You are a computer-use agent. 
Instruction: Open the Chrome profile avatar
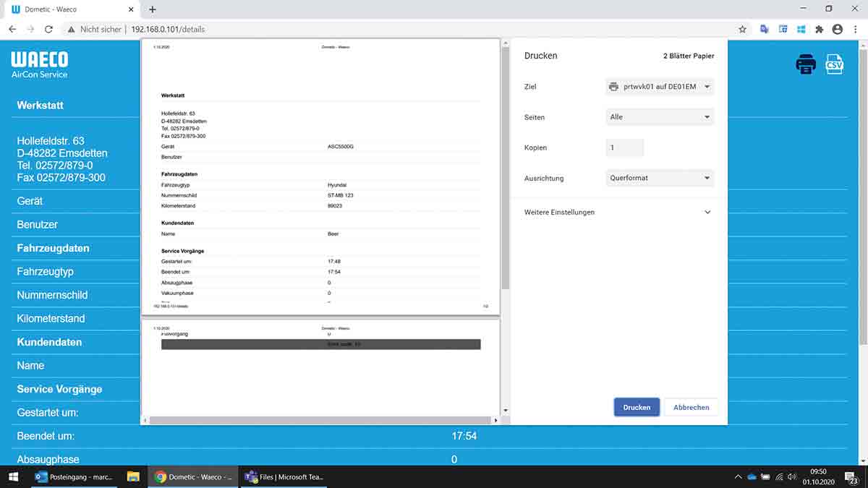tap(838, 30)
